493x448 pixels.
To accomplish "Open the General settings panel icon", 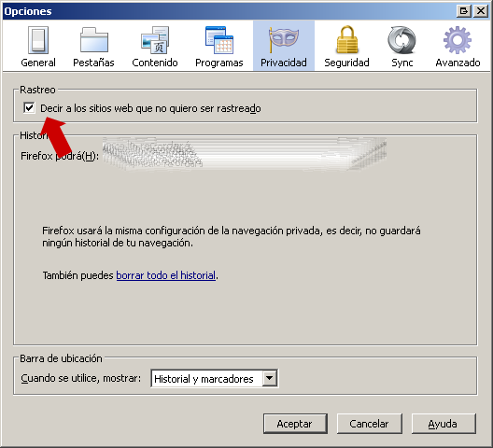I will click(x=38, y=40).
